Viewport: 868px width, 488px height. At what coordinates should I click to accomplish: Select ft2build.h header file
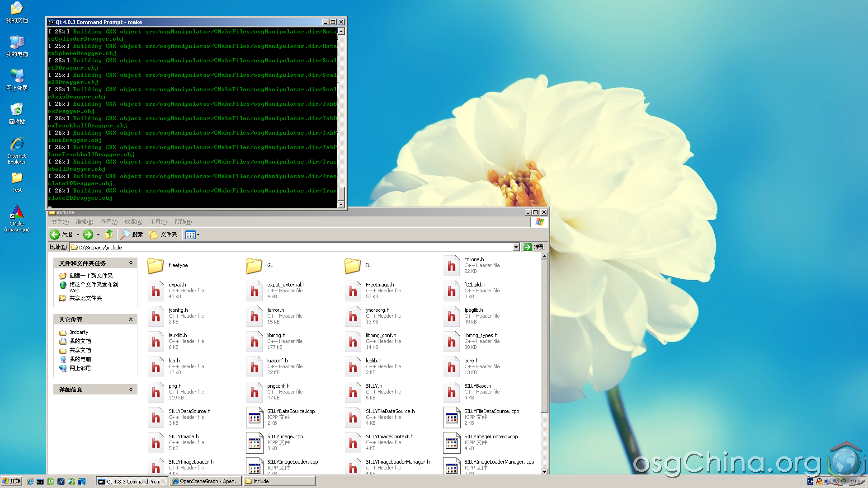click(472, 291)
